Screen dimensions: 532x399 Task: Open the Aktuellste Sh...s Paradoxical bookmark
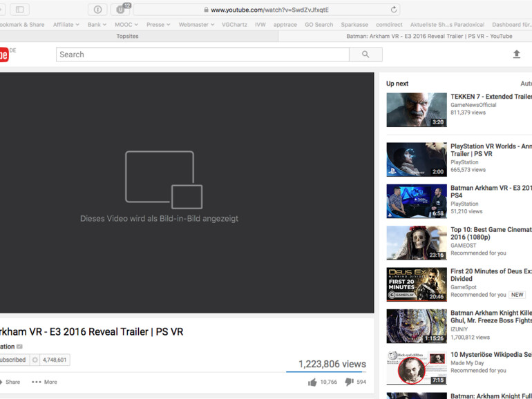pos(447,25)
